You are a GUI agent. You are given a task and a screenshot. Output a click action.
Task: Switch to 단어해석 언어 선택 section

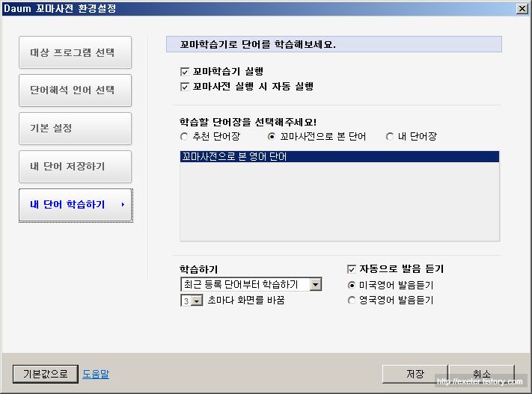(x=75, y=90)
